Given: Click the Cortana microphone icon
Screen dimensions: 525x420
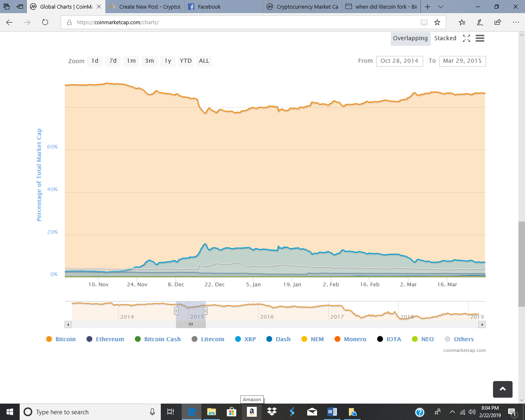Looking at the screenshot, I should 153,412.
